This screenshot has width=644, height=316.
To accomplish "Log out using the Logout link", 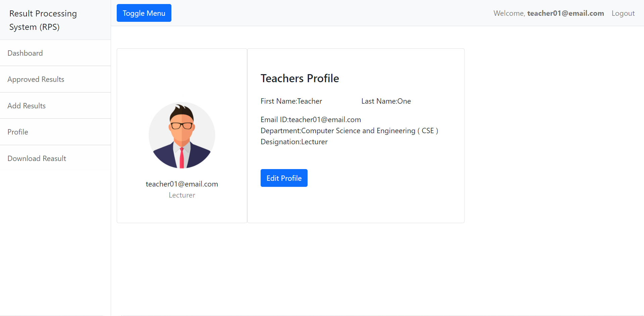I will 623,13.
